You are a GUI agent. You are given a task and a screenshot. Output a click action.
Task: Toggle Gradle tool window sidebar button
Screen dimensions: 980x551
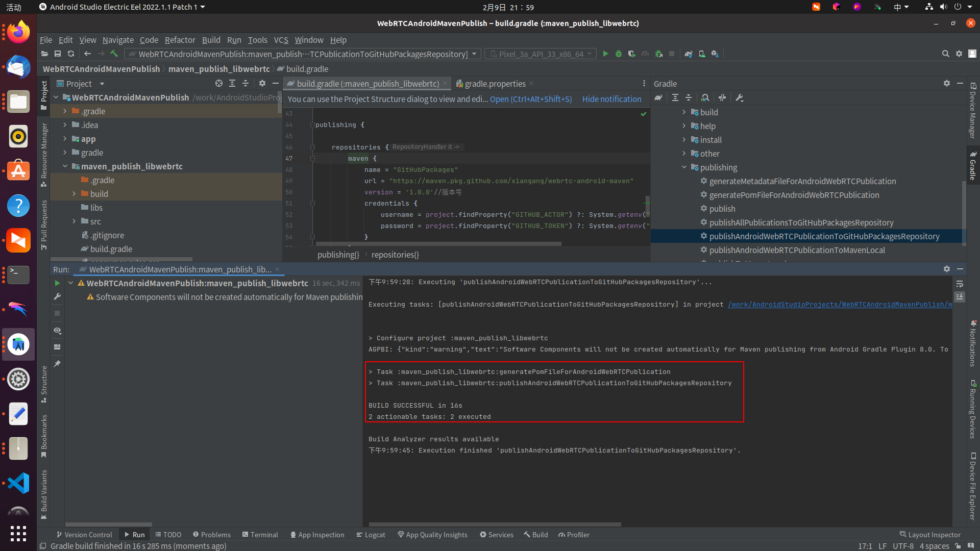tap(973, 165)
